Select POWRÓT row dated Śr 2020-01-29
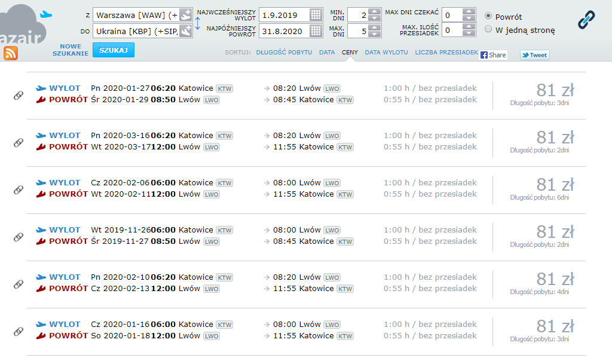Viewport: 612px width, 364px height. (256, 99)
